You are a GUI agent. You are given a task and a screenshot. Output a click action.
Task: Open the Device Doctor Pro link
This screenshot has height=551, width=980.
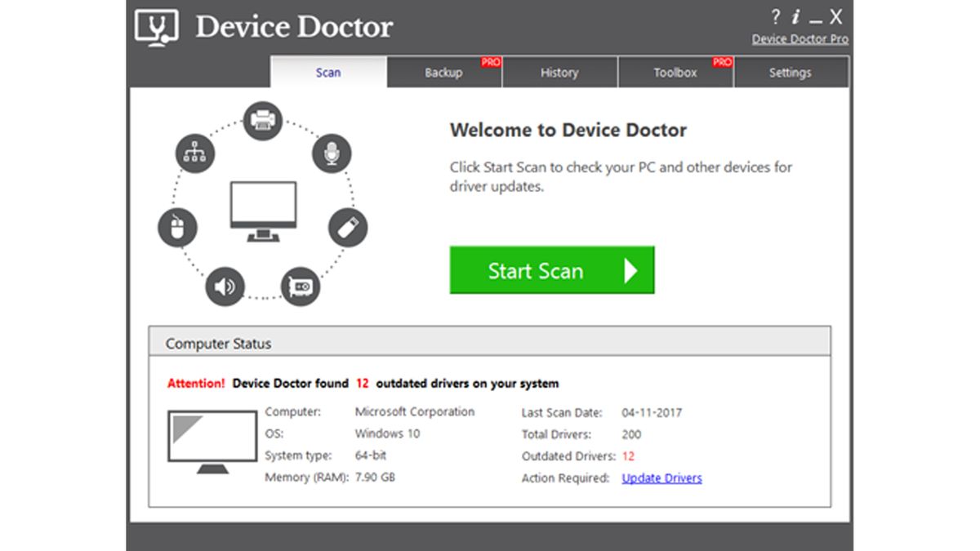pyautogui.click(x=800, y=38)
